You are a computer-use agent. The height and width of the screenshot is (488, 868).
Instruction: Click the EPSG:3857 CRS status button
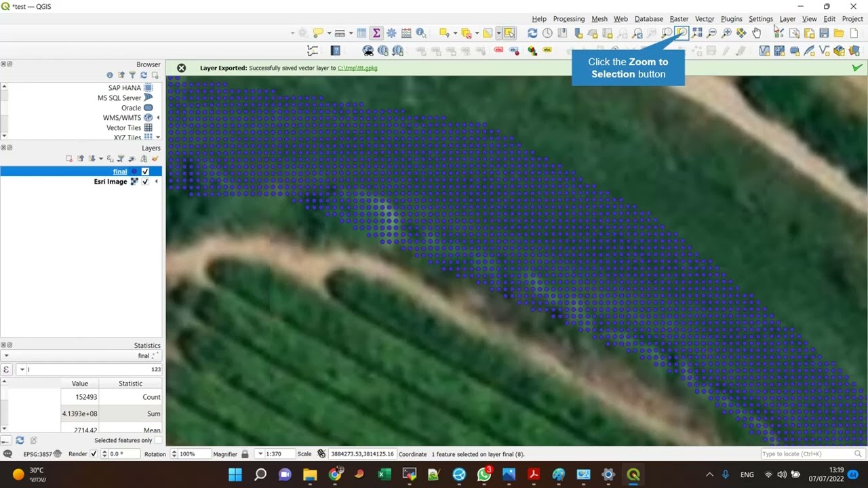click(42, 454)
